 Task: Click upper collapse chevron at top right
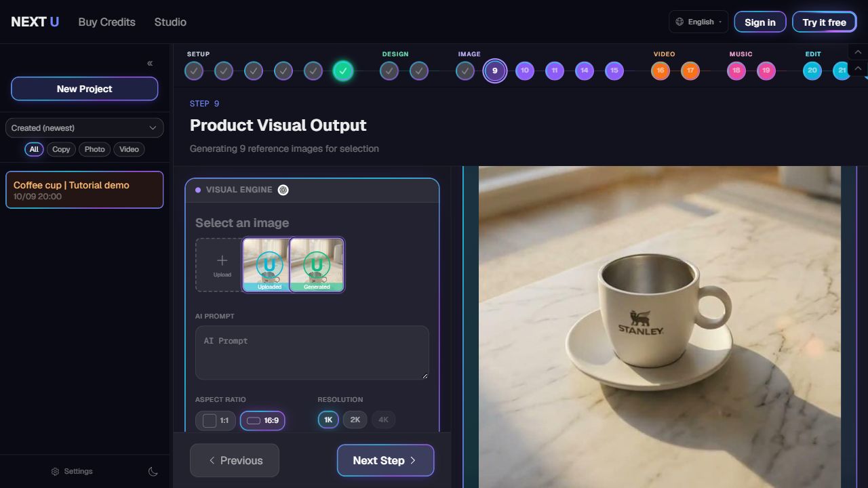[x=858, y=52]
